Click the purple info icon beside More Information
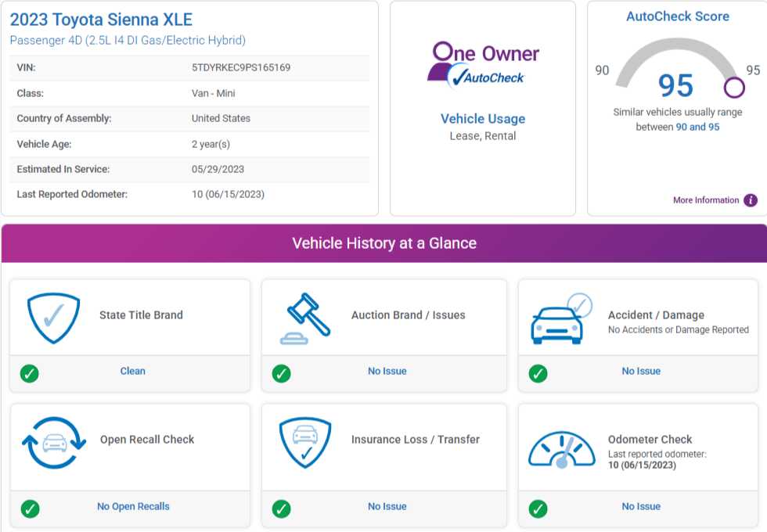The height and width of the screenshot is (532, 767). pyautogui.click(x=751, y=200)
